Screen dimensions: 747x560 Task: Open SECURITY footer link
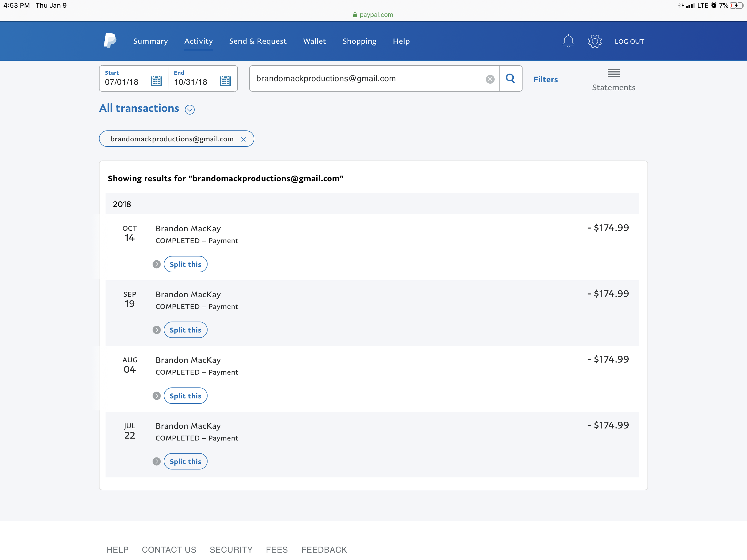coord(231,550)
